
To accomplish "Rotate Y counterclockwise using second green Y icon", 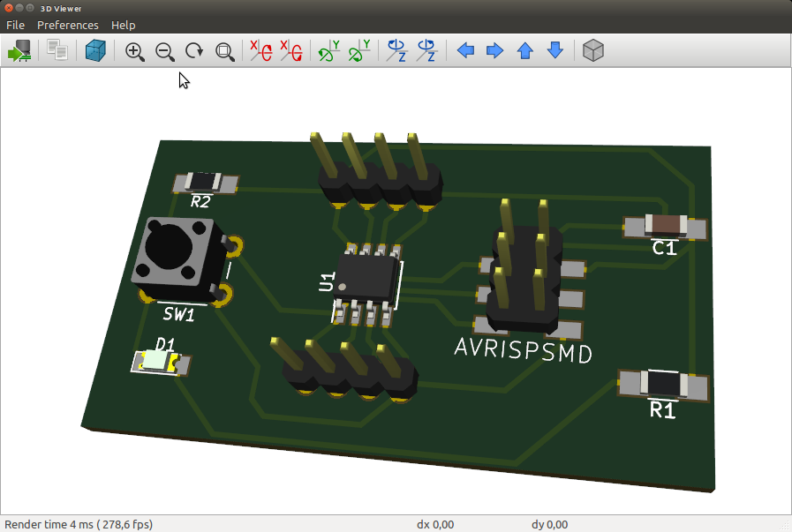I will click(359, 51).
